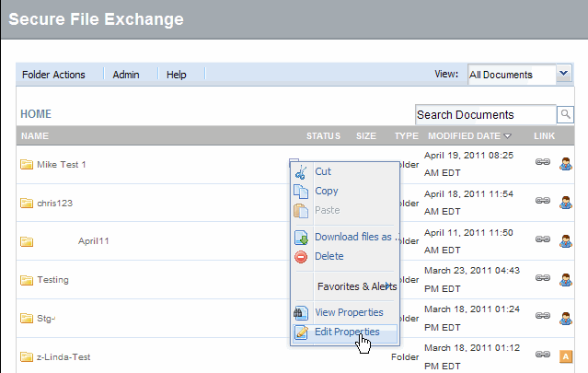
Task: Click the Stg- folder icon
Action: [27, 319]
